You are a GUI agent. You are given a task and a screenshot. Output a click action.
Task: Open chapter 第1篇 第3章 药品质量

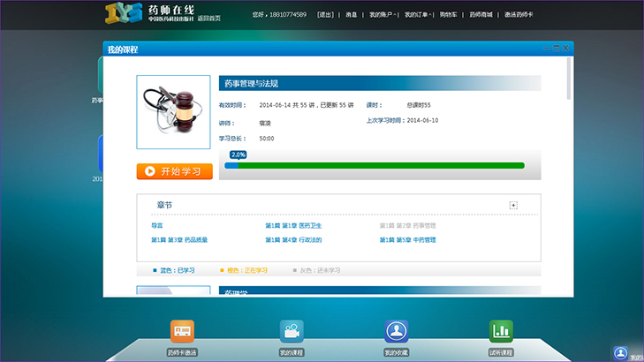(x=179, y=240)
